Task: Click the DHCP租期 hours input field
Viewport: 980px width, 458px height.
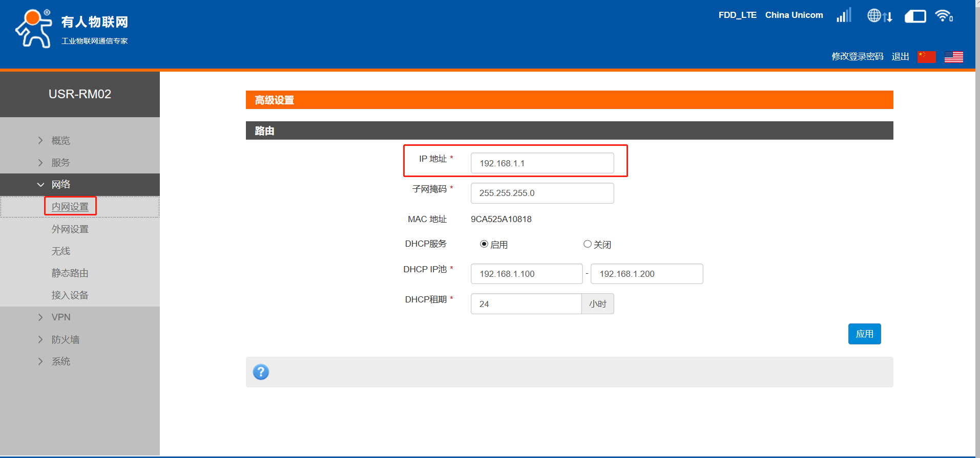Action: click(x=526, y=304)
